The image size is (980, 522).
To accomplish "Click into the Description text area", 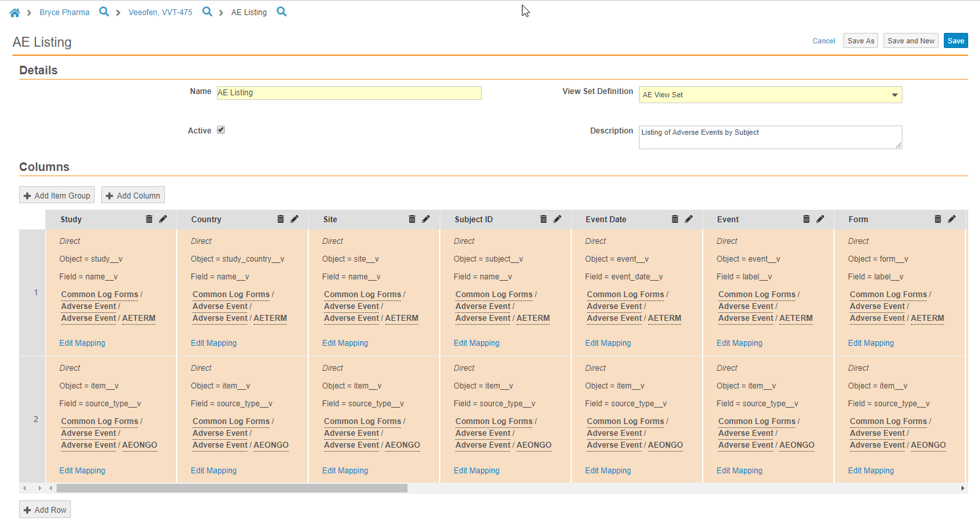I will [x=770, y=137].
